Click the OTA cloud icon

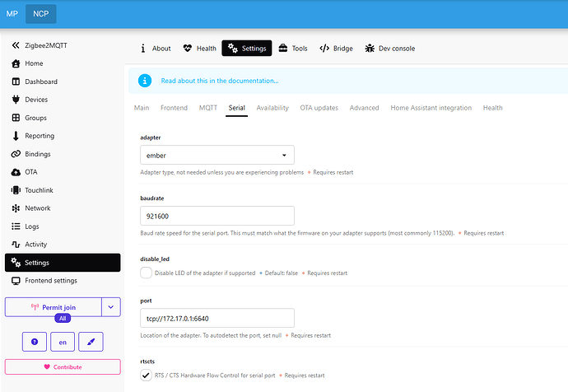[16, 172]
